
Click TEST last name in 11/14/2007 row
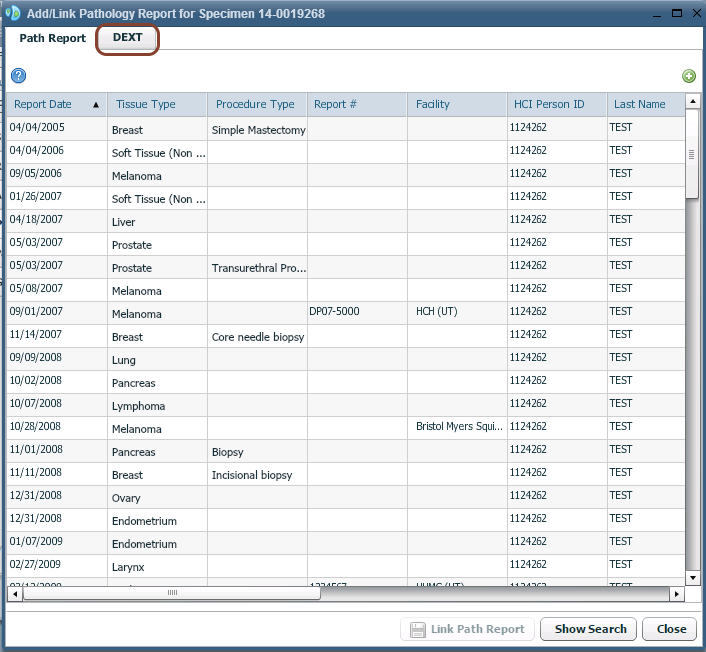point(646,335)
